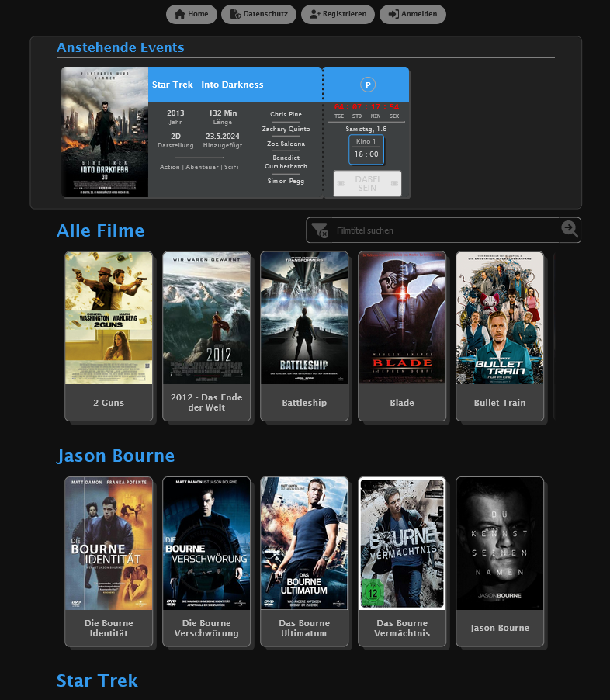Open Die Bourne Identität poster
This screenshot has width=610, height=700.
point(109,543)
